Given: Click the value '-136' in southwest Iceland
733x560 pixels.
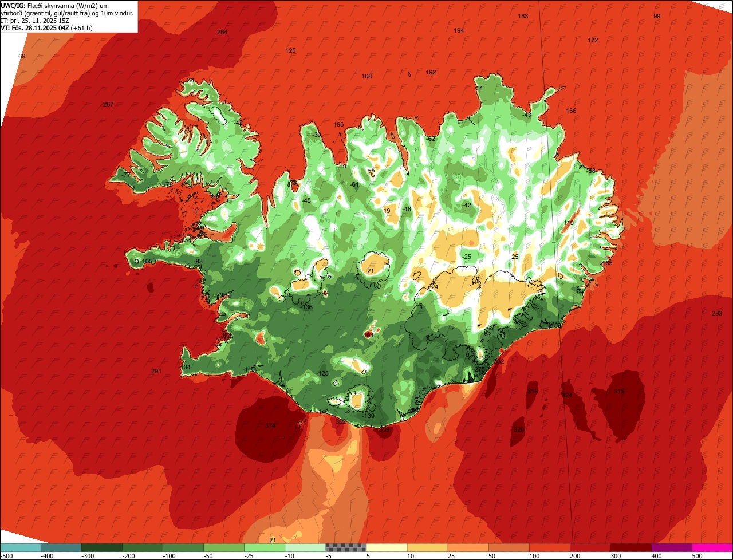Looking at the screenshot, I should click(x=307, y=307).
